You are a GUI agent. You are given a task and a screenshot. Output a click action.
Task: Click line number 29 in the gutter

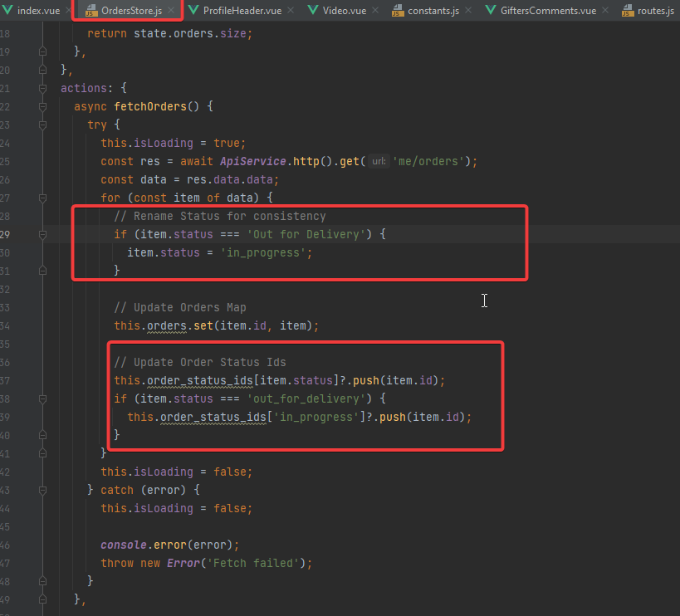(5, 234)
